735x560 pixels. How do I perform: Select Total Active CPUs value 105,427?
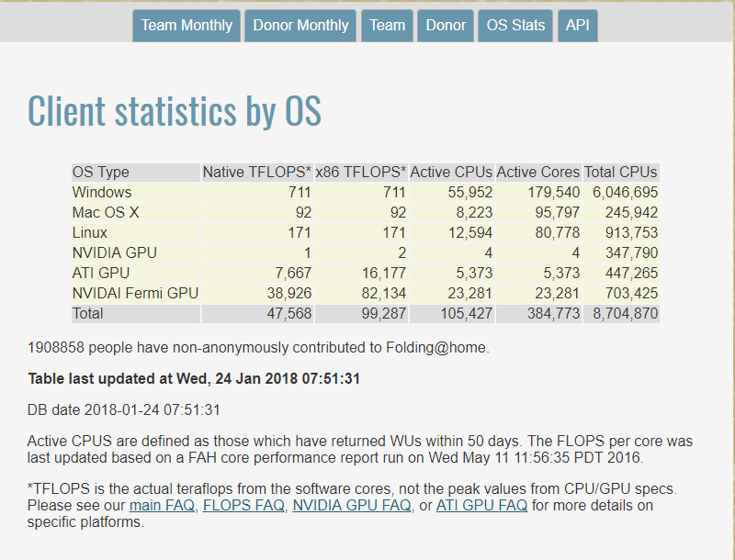click(x=467, y=313)
